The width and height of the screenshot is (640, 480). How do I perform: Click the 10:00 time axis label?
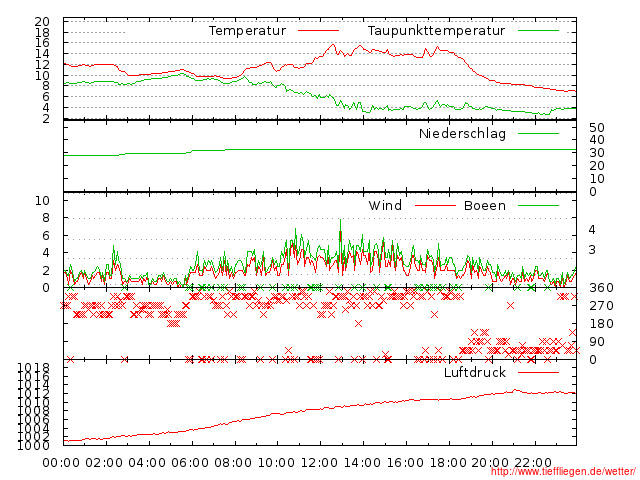pyautogui.click(x=276, y=462)
